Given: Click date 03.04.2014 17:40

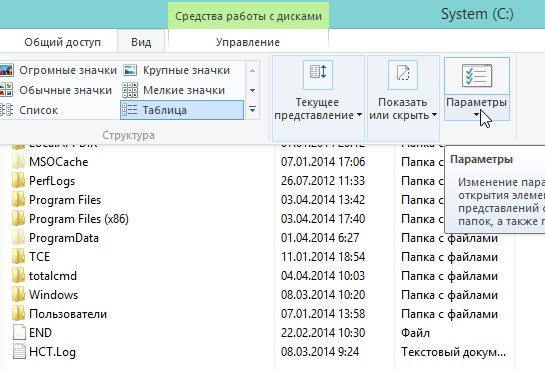Looking at the screenshot, I should [323, 219].
